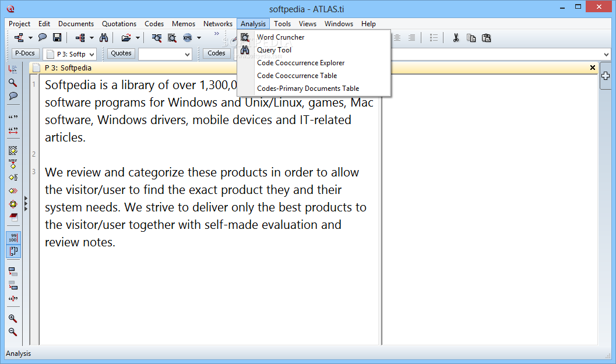Click the quote marks with red arrow icon
616x364 pixels.
[x=13, y=130]
